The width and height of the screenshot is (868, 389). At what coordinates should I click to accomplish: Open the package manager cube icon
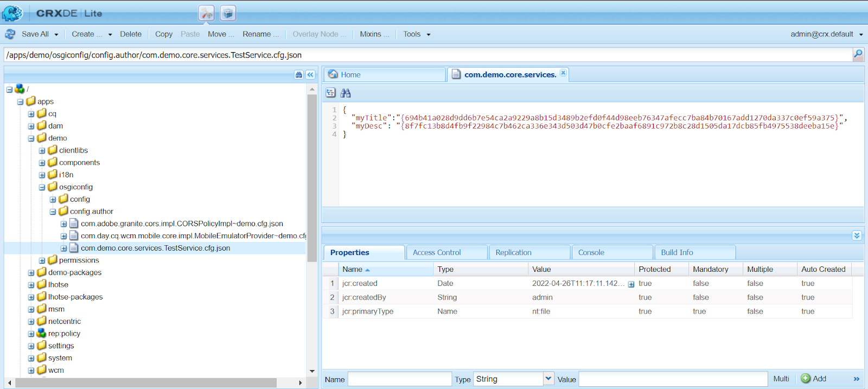(228, 13)
